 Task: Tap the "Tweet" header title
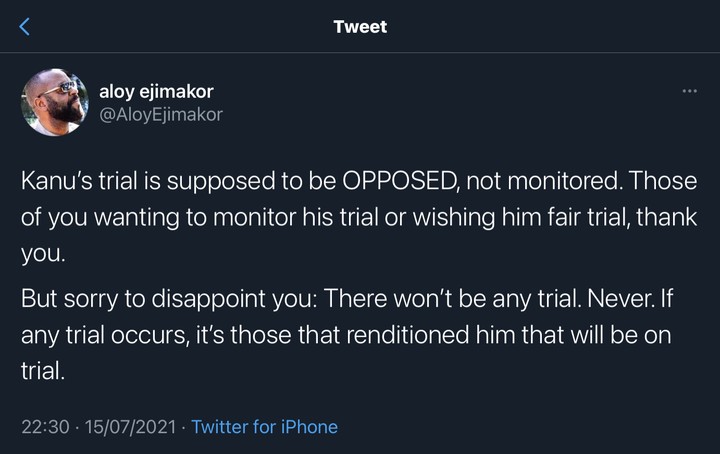click(x=360, y=27)
